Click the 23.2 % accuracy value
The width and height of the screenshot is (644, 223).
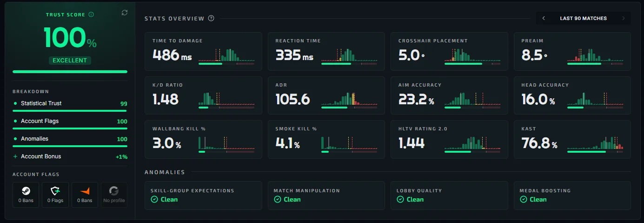coord(416,99)
